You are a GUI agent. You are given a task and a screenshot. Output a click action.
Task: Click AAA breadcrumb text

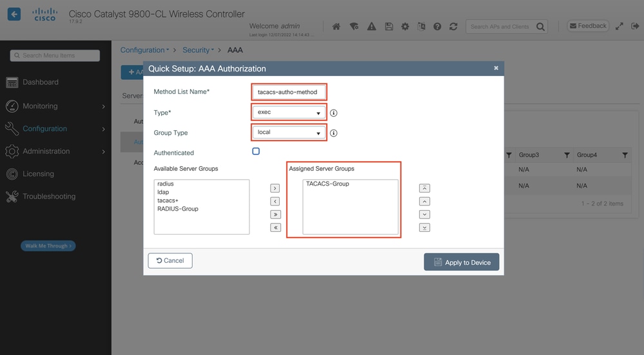235,50
